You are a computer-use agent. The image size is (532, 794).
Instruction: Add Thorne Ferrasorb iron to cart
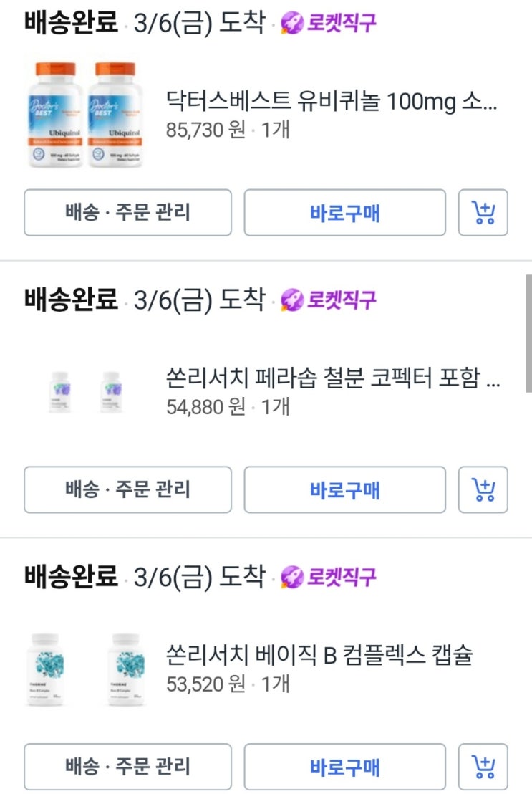(483, 490)
